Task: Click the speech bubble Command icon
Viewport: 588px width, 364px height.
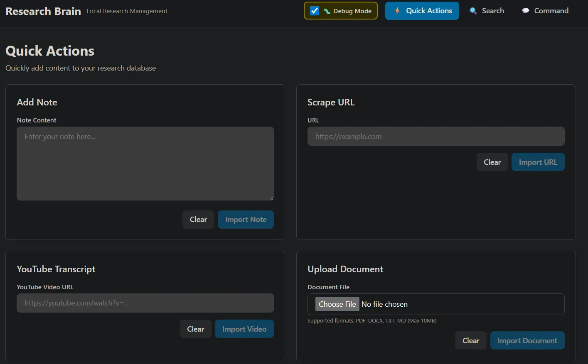Action: [526, 11]
